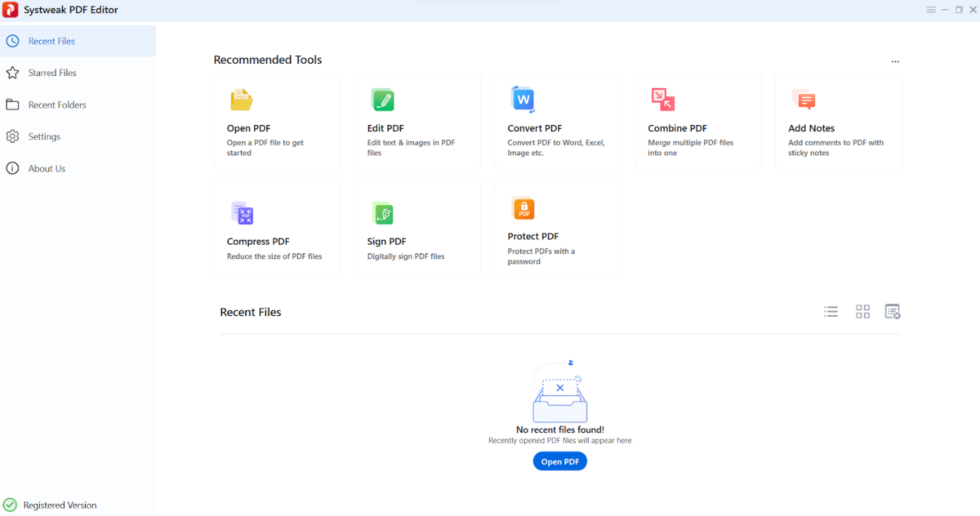Click the About Us info icon
The width and height of the screenshot is (980, 516).
point(12,169)
